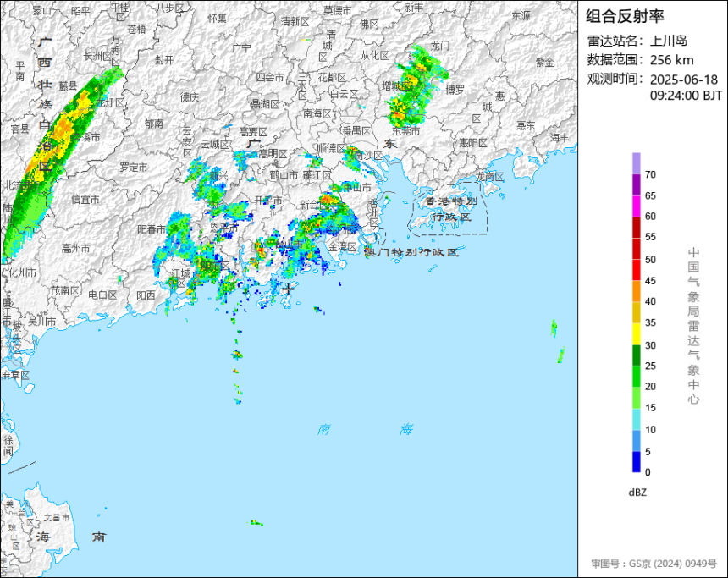Image resolution: width=728 pixels, height=578 pixels.
Task: Click the black cross radar station marker
Action: 289,289
